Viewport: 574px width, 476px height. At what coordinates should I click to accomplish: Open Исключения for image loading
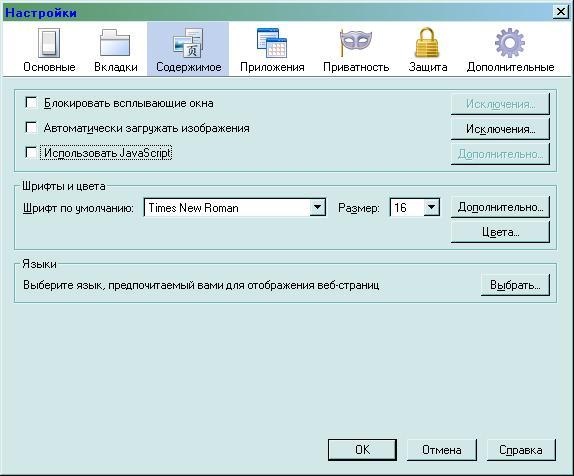click(x=500, y=129)
